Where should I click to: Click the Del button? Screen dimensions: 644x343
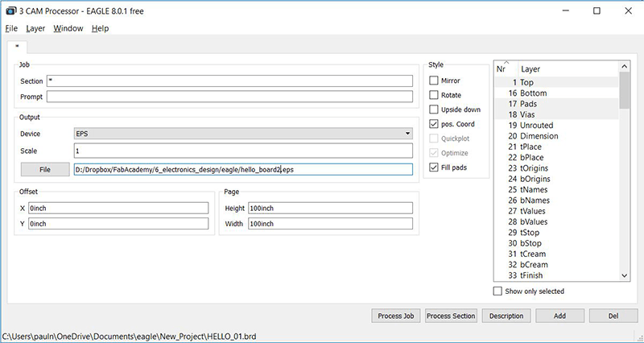tap(613, 316)
